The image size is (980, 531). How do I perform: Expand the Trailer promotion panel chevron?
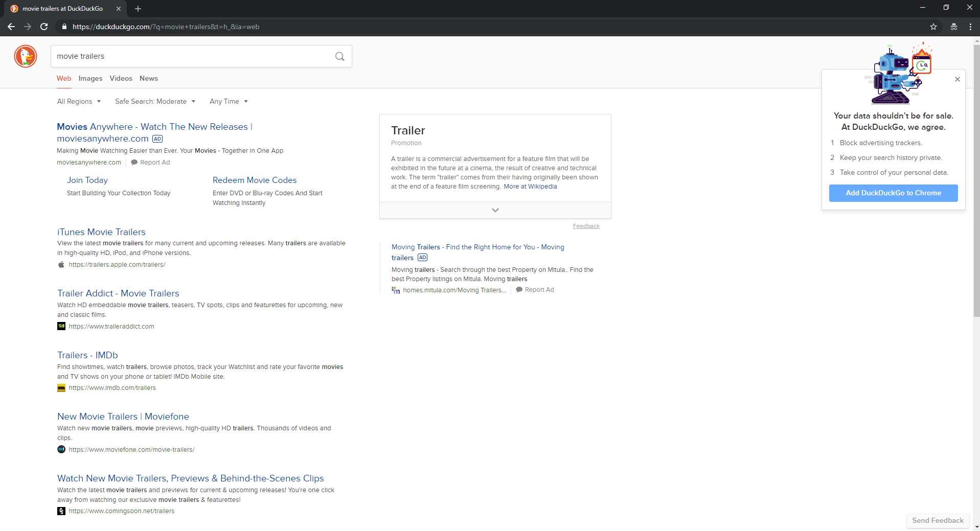494,210
